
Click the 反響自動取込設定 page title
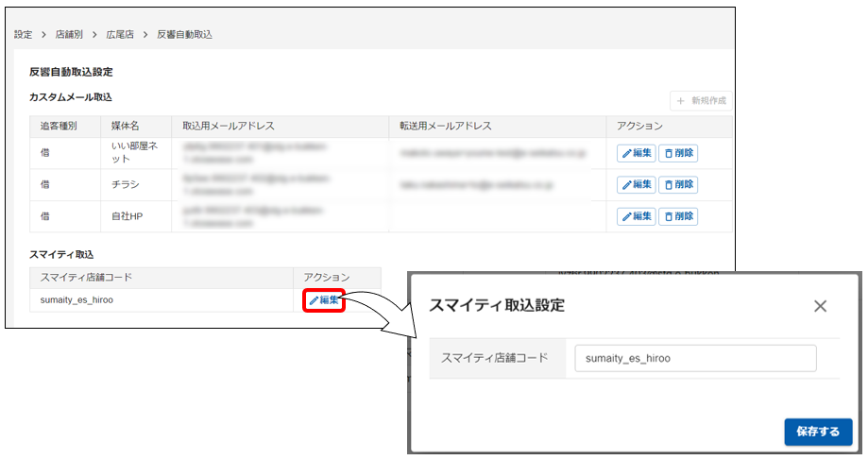click(71, 72)
